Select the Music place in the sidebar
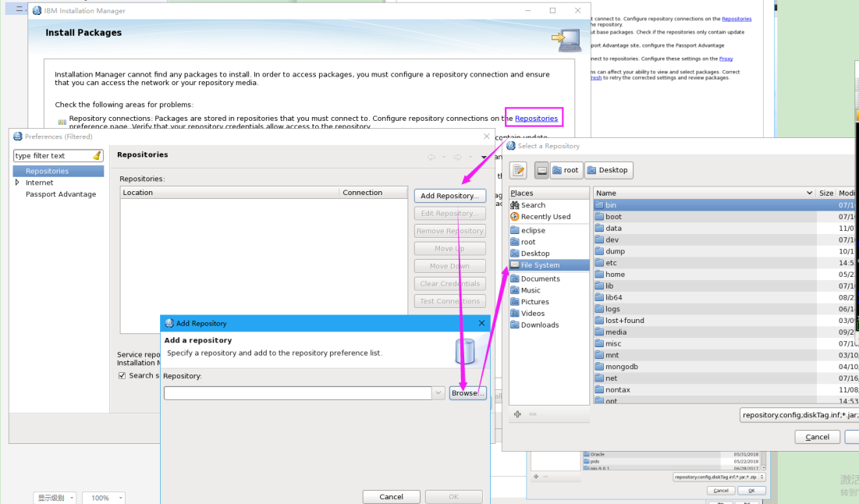 coord(531,289)
